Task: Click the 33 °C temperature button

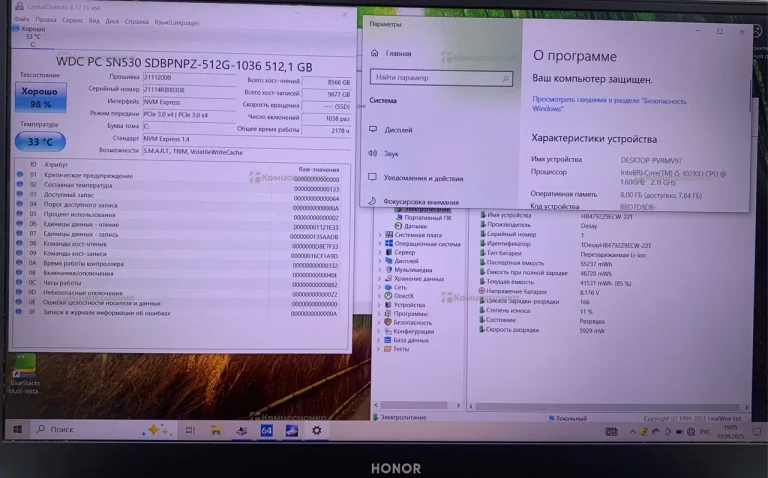Action: pyautogui.click(x=40, y=142)
